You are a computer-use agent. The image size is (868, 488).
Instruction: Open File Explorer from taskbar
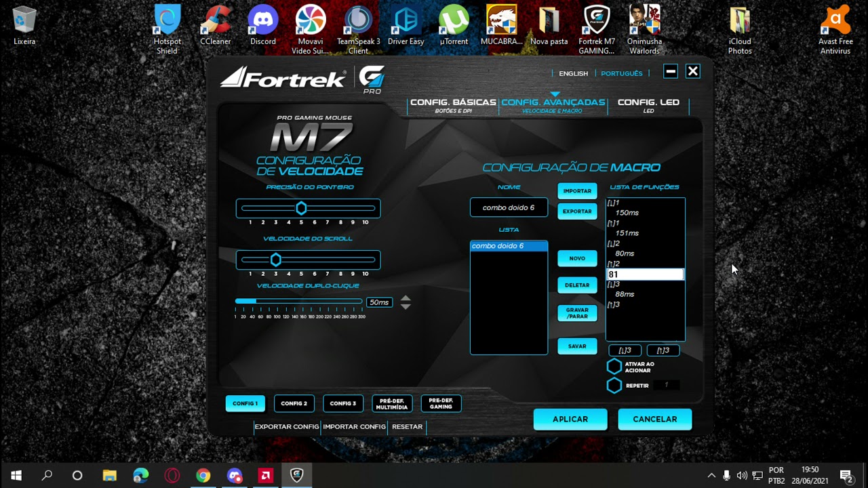pos(110,475)
